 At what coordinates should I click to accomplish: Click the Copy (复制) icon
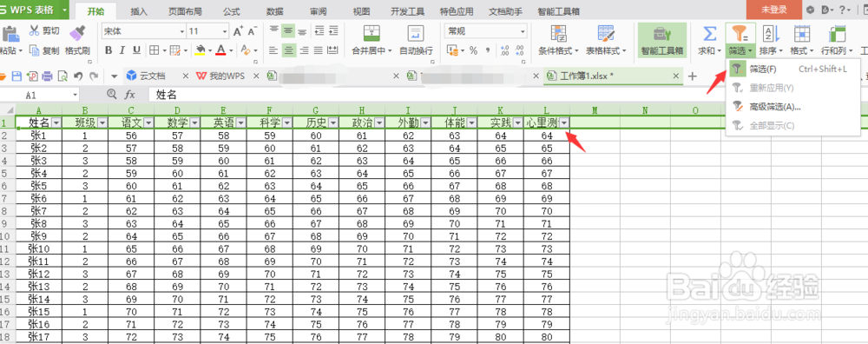(x=35, y=51)
